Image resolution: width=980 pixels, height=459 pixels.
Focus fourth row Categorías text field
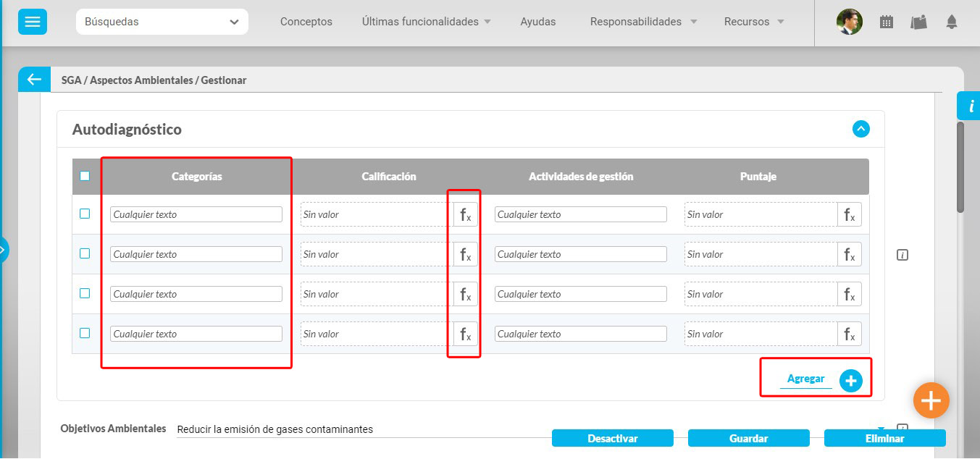tap(196, 334)
